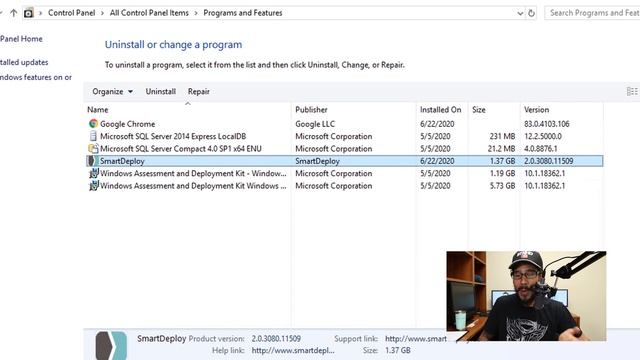Select Windows Assessment and Deployment Kit - Window... entry
Viewport: 640px width, 360px height.
tap(193, 173)
